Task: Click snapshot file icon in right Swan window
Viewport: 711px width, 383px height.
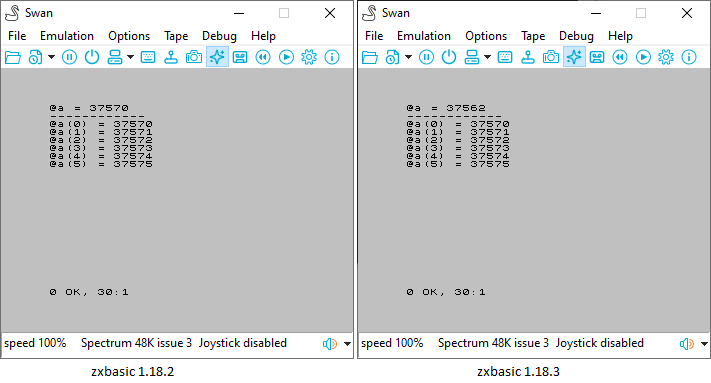Action: [x=392, y=57]
